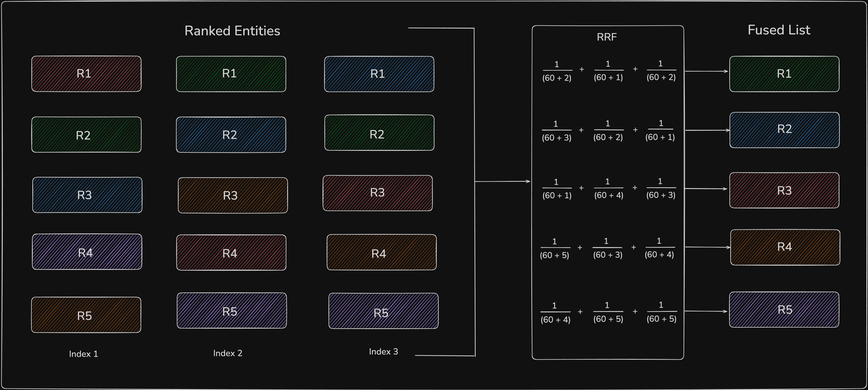Image resolution: width=868 pixels, height=390 pixels.
Task: Select the red R4 box above Index 2
Action: pyautogui.click(x=231, y=253)
